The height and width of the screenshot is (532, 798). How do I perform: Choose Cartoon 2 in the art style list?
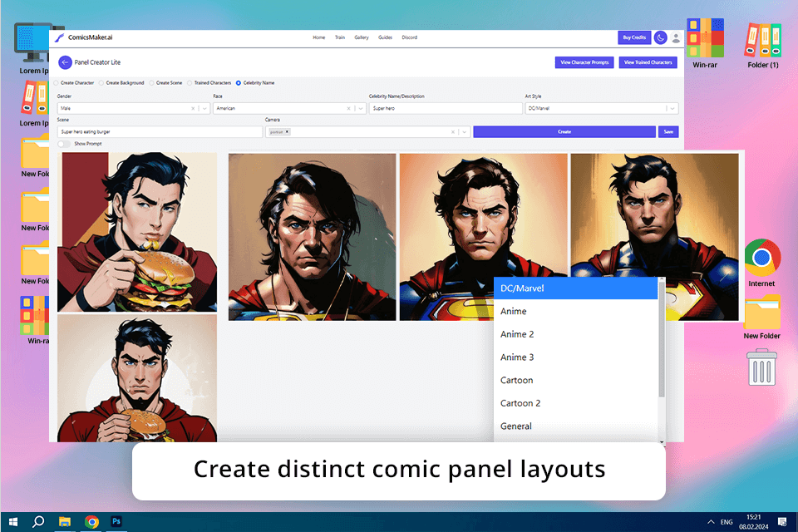575,403
